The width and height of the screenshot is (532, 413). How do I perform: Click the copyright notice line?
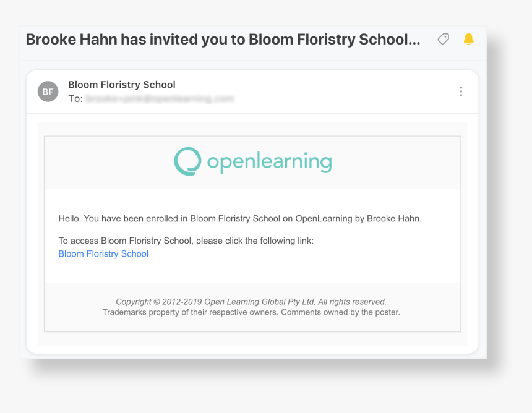pyautogui.click(x=251, y=302)
